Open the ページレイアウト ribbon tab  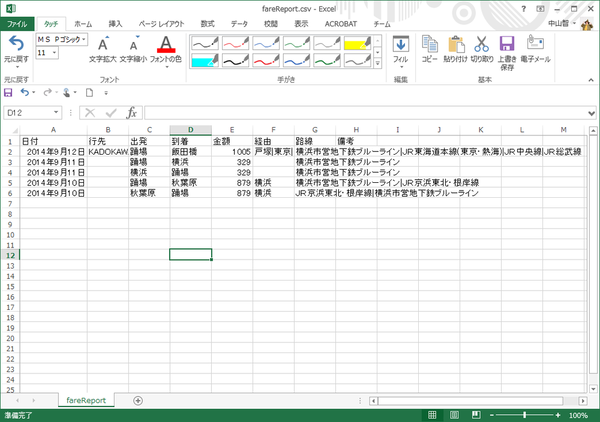161,24
